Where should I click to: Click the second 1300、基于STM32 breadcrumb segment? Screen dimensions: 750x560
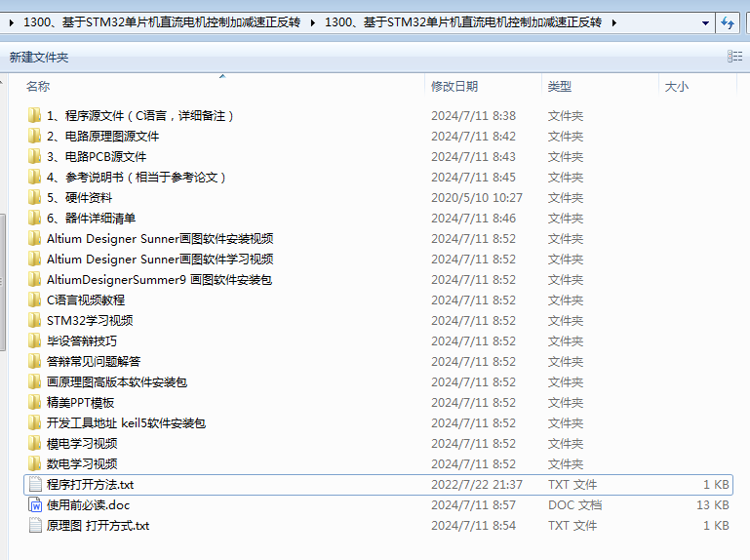coord(463,22)
